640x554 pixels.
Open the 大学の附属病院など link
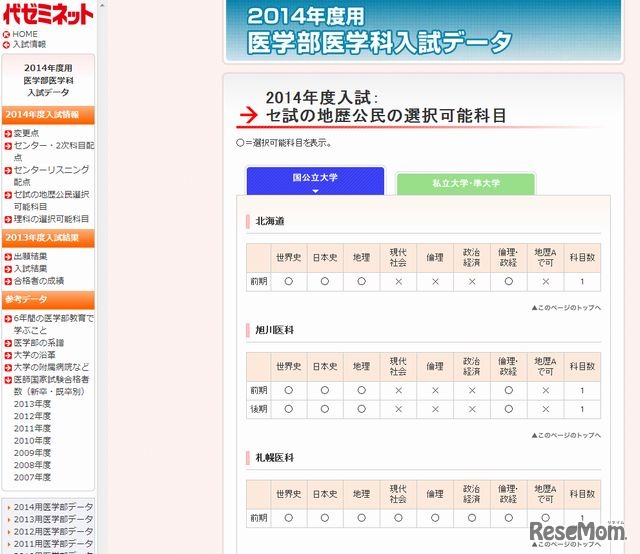click(51, 367)
